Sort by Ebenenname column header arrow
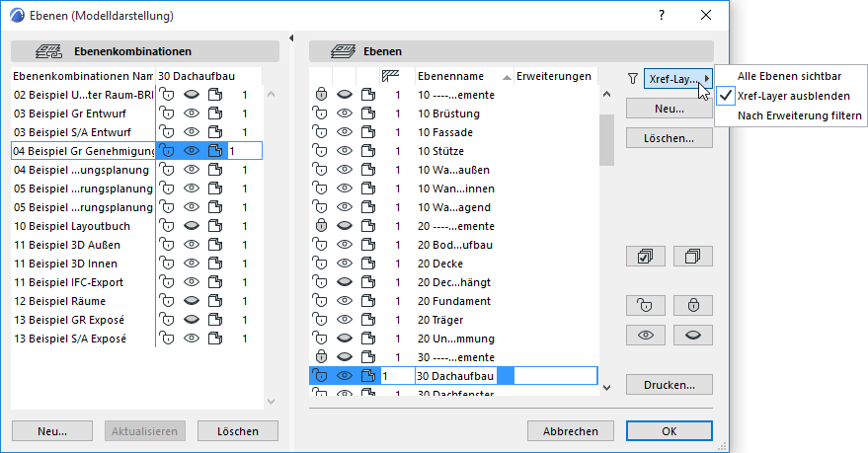The height and width of the screenshot is (453, 868). pos(507,76)
